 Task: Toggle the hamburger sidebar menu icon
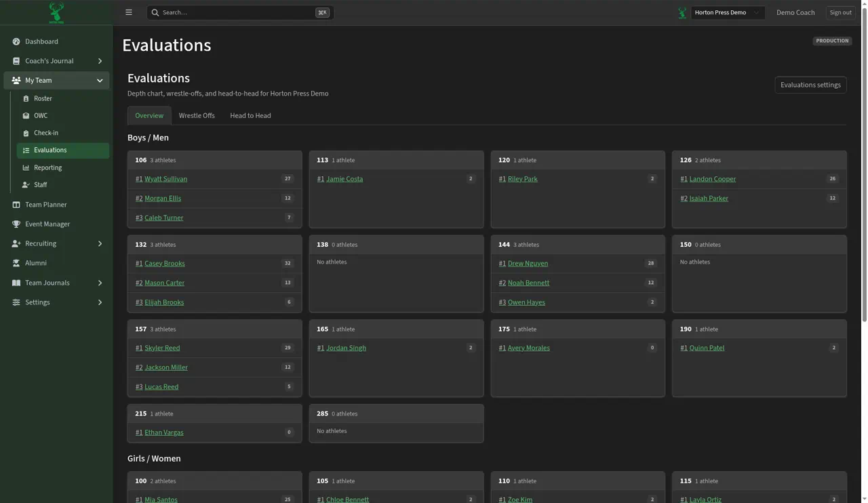(129, 12)
